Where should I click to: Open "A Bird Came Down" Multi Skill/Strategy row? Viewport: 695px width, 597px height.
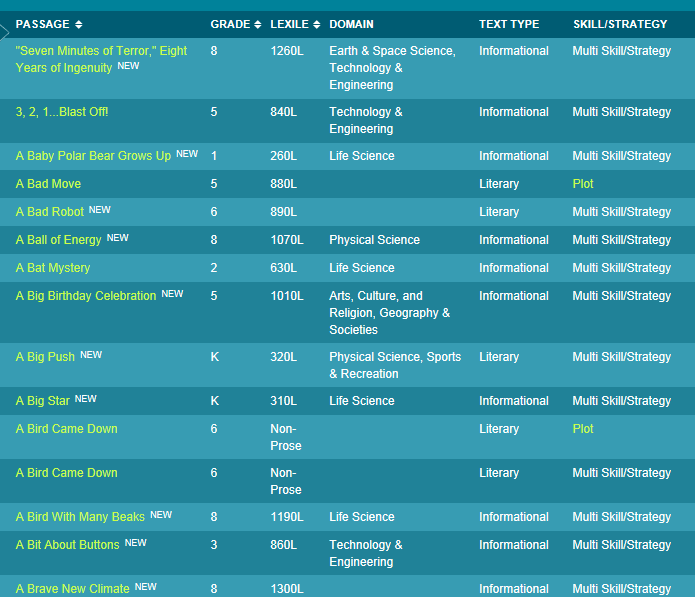coord(66,472)
